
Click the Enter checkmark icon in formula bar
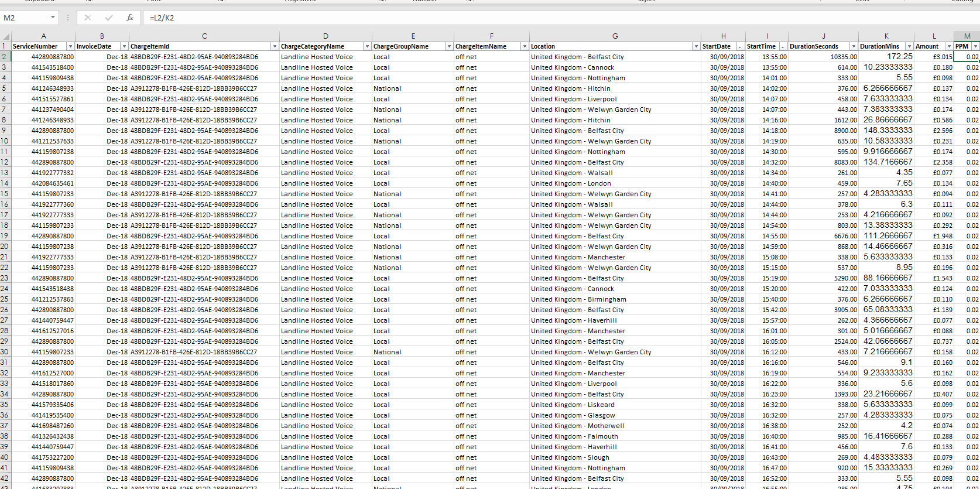tap(109, 18)
